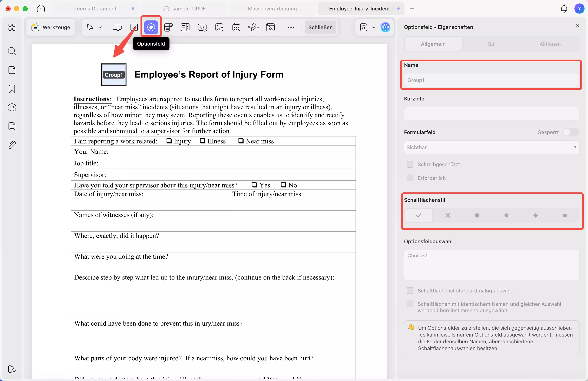Select the Optionsfeld radio button tool
The image size is (588, 381).
click(151, 27)
